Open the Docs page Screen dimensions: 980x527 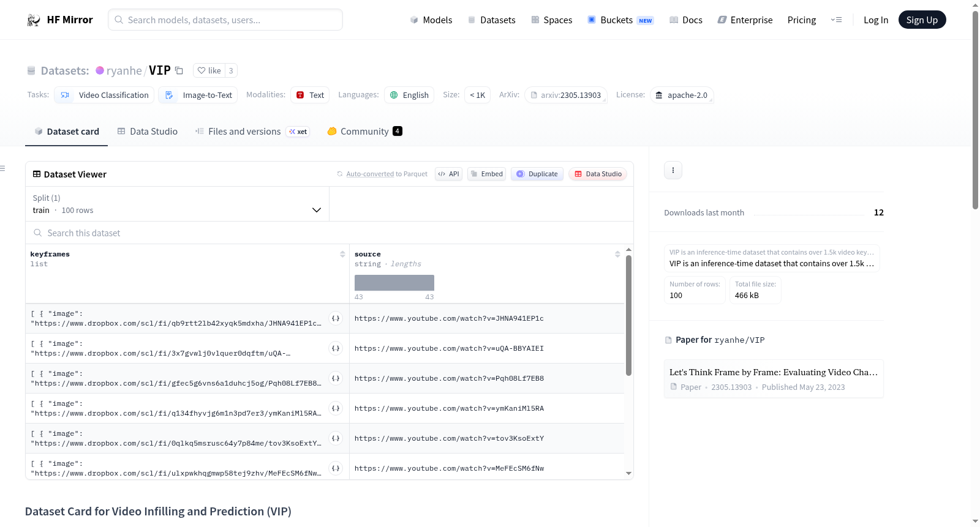click(x=685, y=20)
